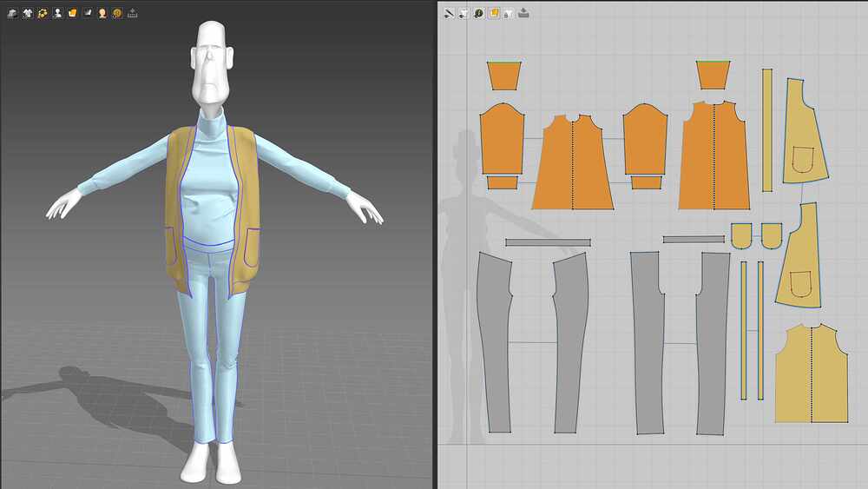Select the second orange sleeve pattern
The height and width of the screenshot is (489, 868).
tap(646, 138)
